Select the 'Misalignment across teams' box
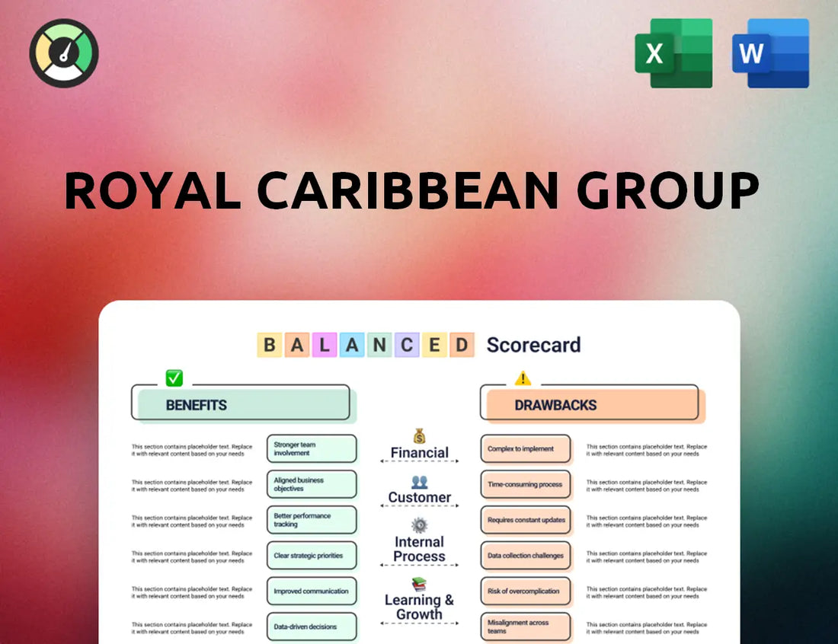 tap(526, 626)
